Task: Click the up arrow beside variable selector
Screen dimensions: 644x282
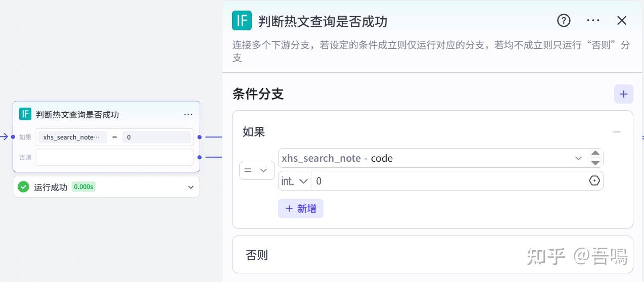Action: click(x=595, y=153)
